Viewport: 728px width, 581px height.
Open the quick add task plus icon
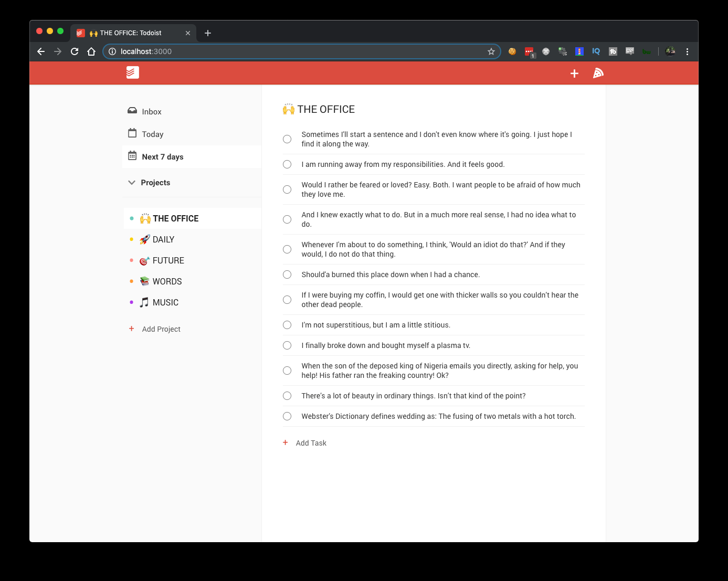[574, 73]
